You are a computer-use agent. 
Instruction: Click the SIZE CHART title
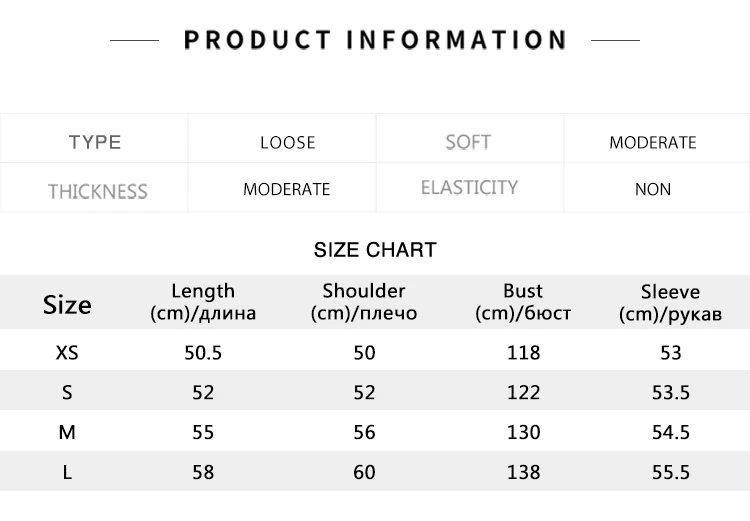point(375,250)
